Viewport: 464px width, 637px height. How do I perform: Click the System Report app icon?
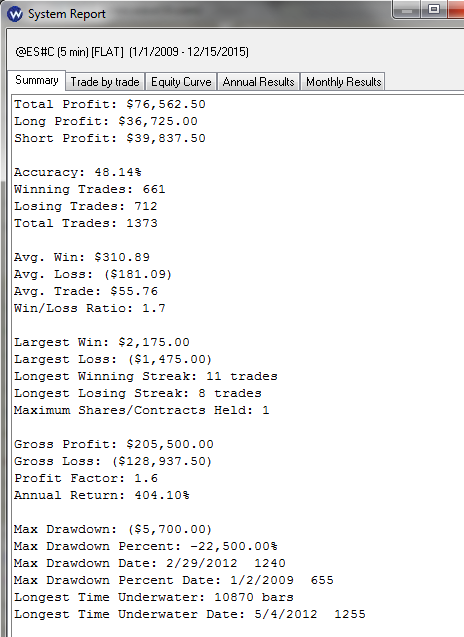tap(15, 14)
